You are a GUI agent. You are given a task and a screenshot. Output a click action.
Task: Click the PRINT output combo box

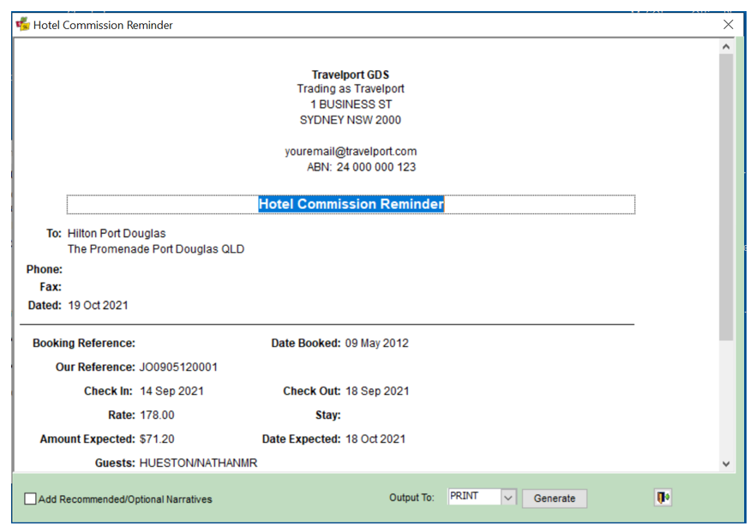click(x=473, y=498)
